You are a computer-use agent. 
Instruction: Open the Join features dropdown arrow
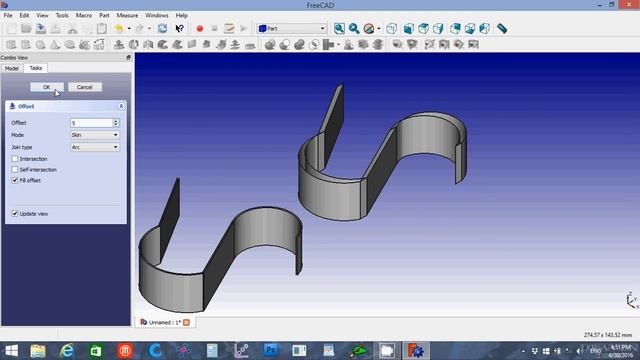[x=338, y=44]
